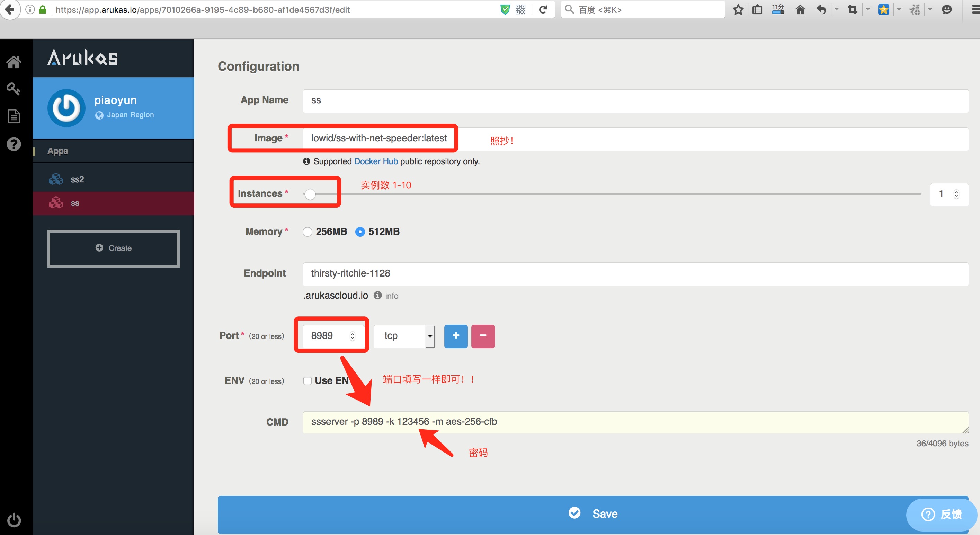Click the Endpoint input field
This screenshot has height=535, width=980.
pyautogui.click(x=635, y=274)
